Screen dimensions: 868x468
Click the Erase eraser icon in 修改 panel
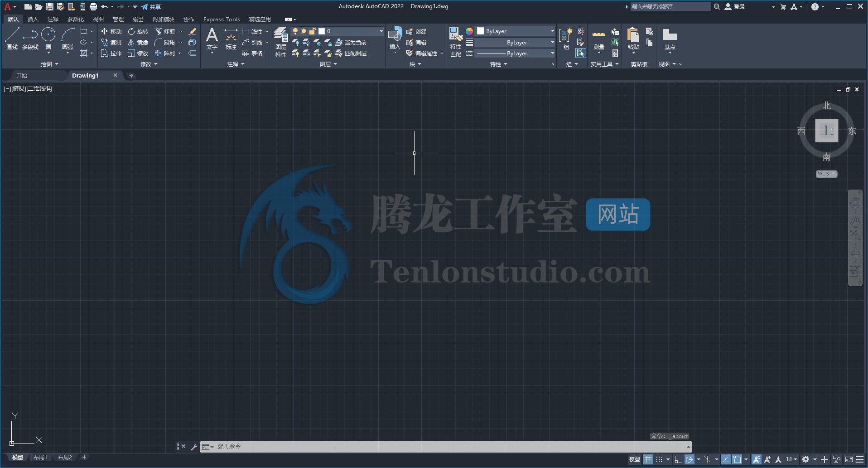tap(192, 31)
